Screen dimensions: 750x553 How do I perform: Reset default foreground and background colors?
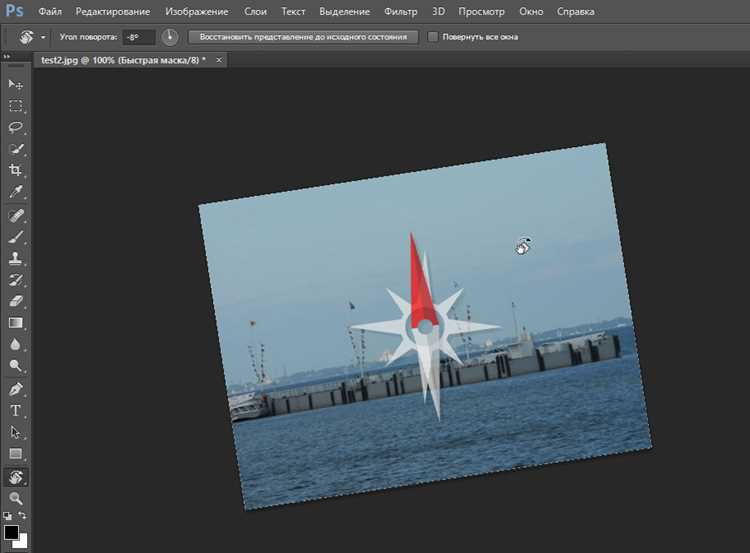click(7, 516)
